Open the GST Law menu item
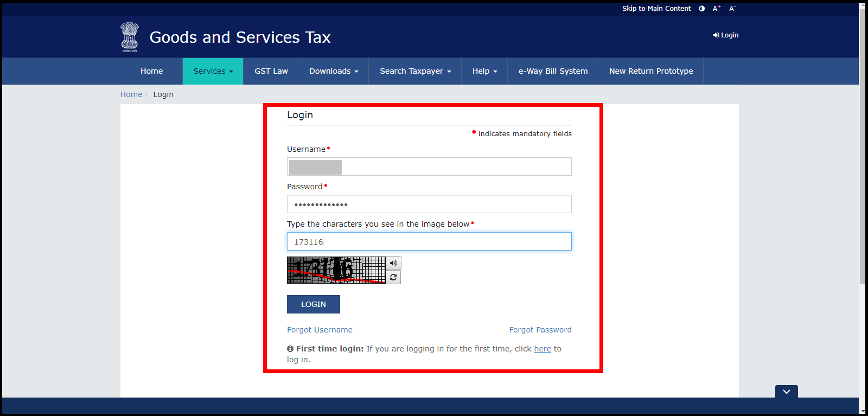Screen dimensions: 868x416 271,71
